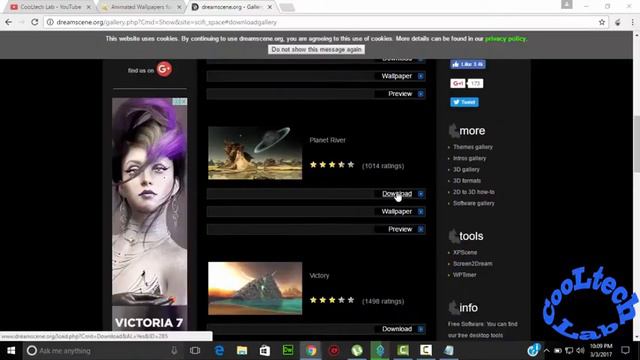
Task: Open the Software gallery link
Action: [473, 203]
